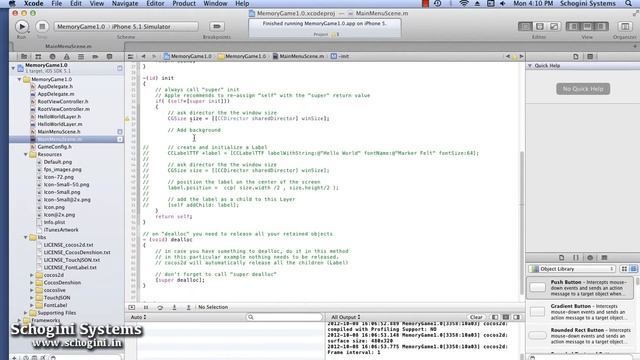This screenshot has width=640, height=360.
Task: Select Push Button in Object Library
Action: pos(580,288)
